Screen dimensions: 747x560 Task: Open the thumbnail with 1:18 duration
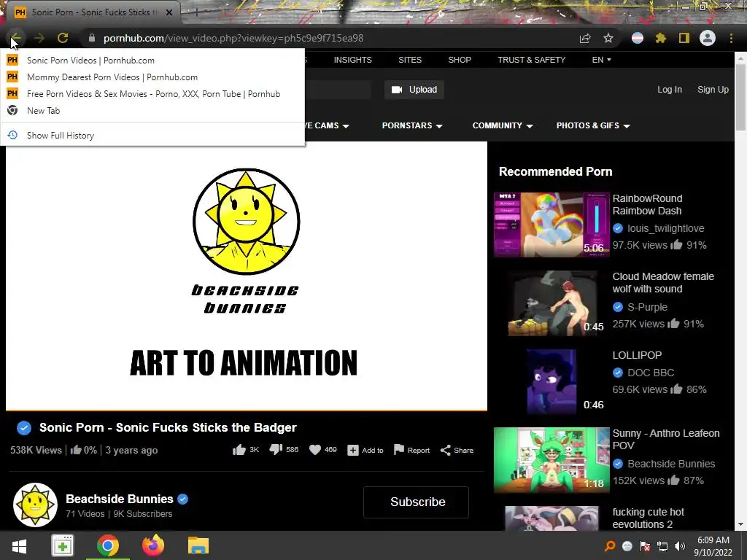click(x=551, y=459)
